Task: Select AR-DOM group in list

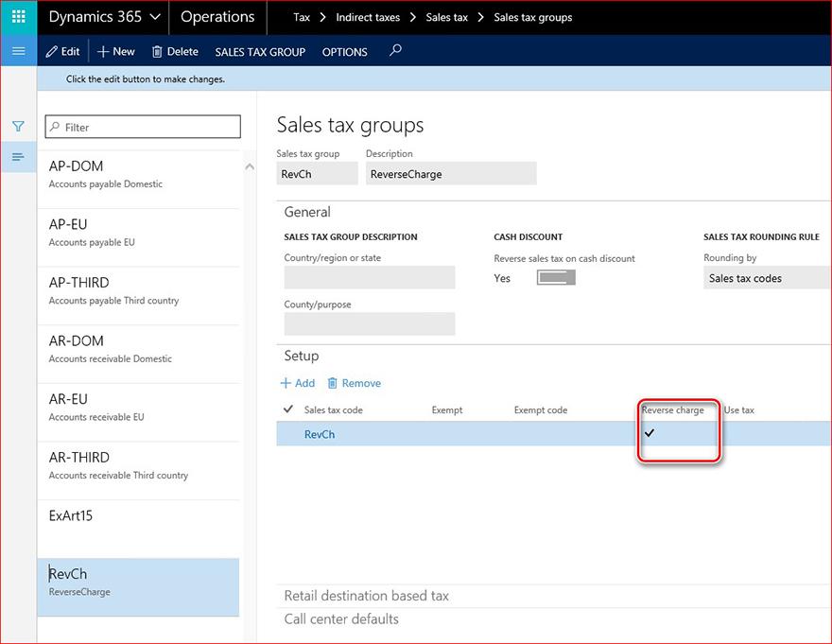Action: point(138,354)
